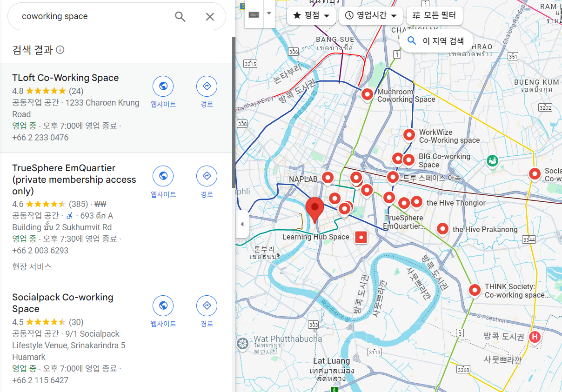Click the BUENG KUM district label
The image size is (562, 392).
pyautogui.click(x=536, y=82)
